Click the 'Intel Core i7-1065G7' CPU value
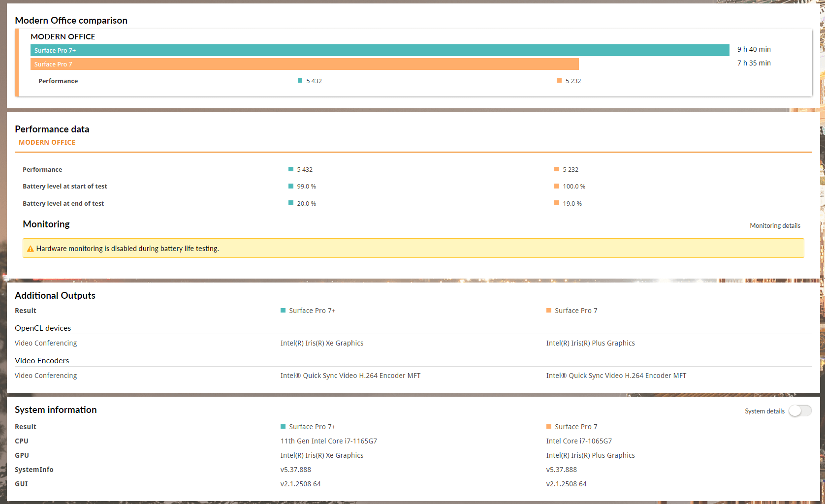The width and height of the screenshot is (825, 504). (x=579, y=441)
